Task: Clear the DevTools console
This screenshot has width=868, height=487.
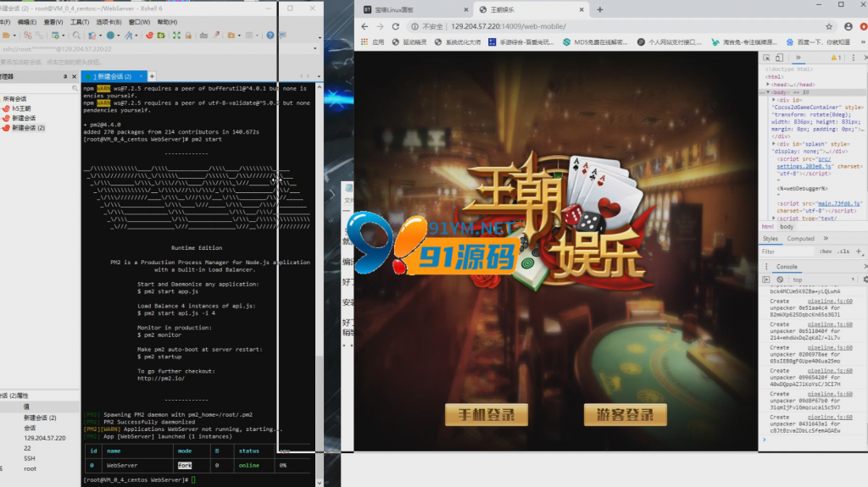Action: tap(780, 279)
